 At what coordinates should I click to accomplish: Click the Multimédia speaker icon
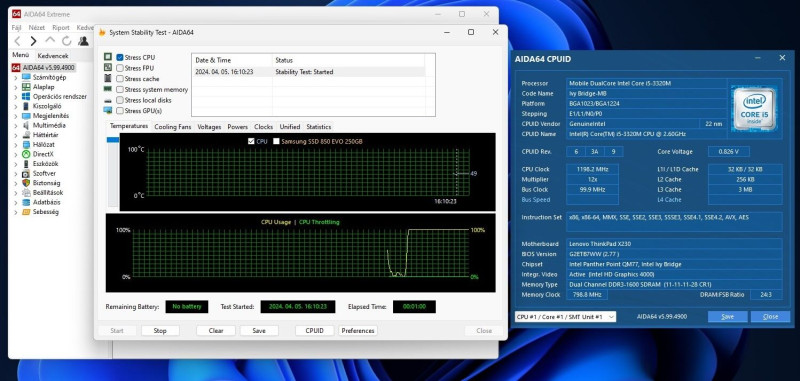point(26,125)
